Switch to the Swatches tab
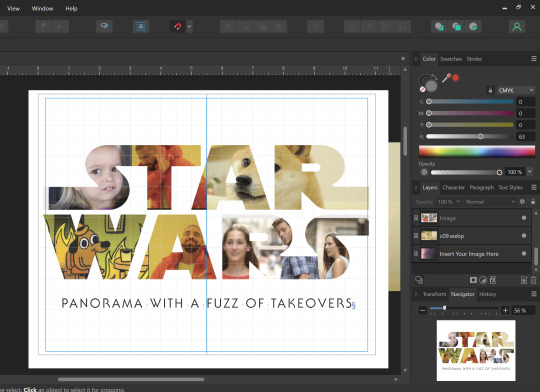This screenshot has height=392, width=540. pyautogui.click(x=451, y=59)
